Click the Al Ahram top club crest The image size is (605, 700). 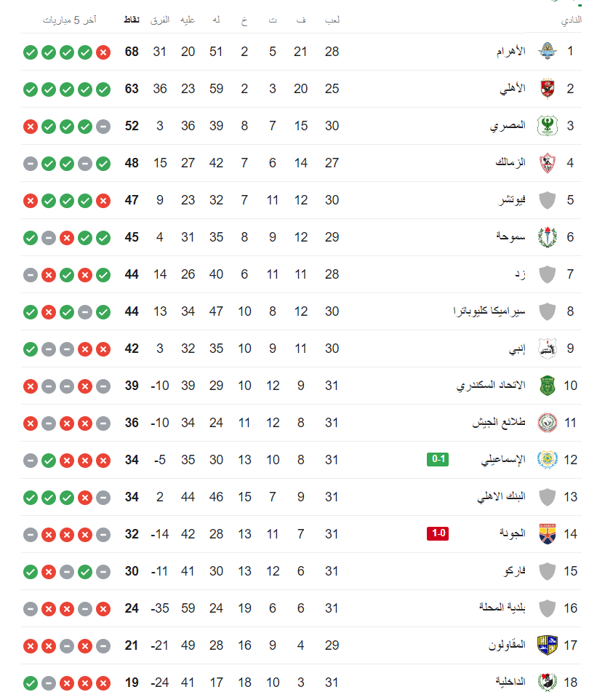[x=548, y=52]
